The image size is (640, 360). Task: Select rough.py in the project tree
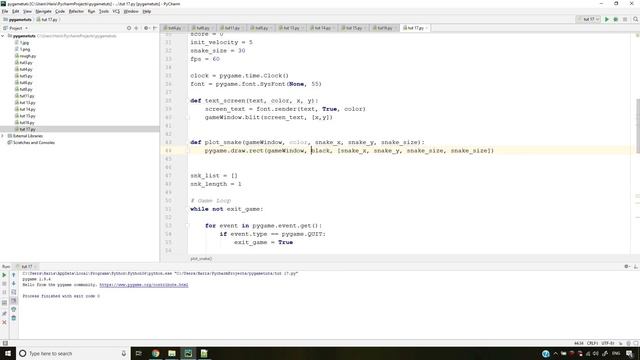click(x=25, y=56)
